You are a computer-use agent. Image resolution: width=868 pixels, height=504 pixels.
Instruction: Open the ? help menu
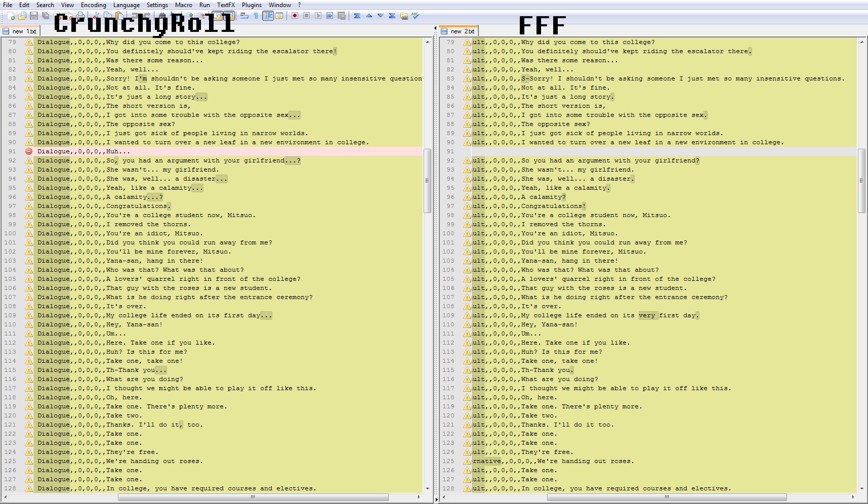299,5
